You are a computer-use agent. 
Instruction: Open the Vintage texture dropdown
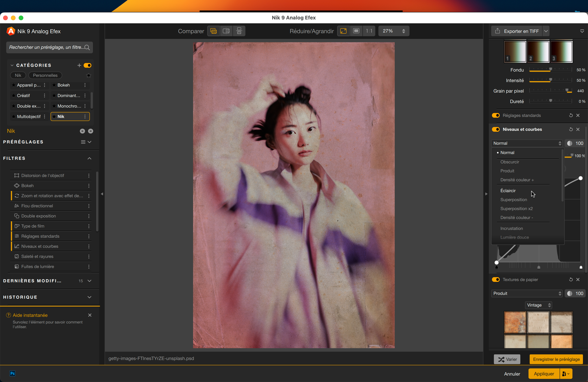(538, 305)
